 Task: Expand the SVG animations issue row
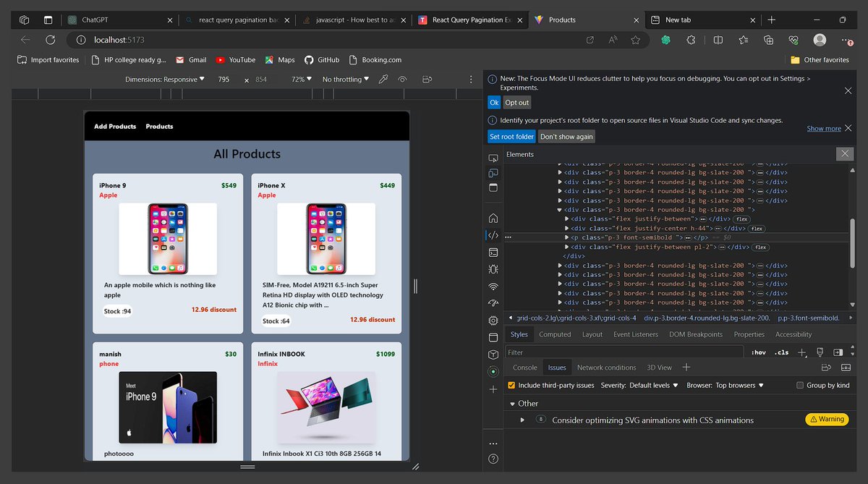click(522, 420)
